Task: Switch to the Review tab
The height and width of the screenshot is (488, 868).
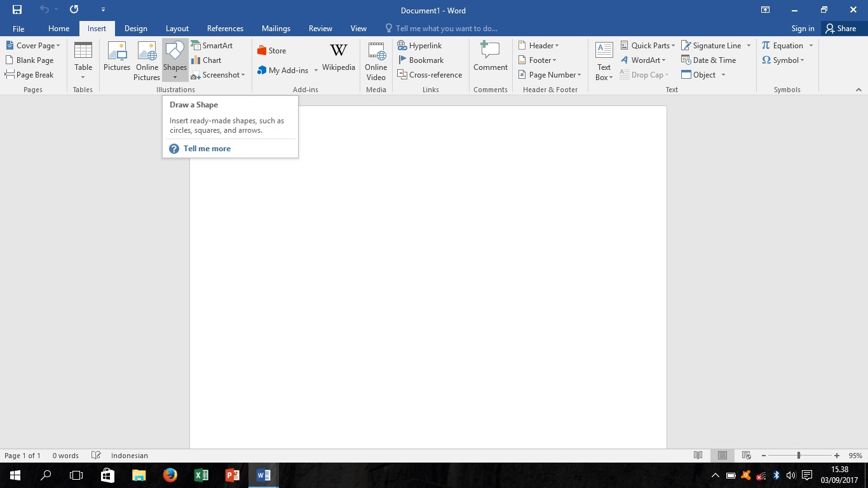Action: [x=320, y=29]
